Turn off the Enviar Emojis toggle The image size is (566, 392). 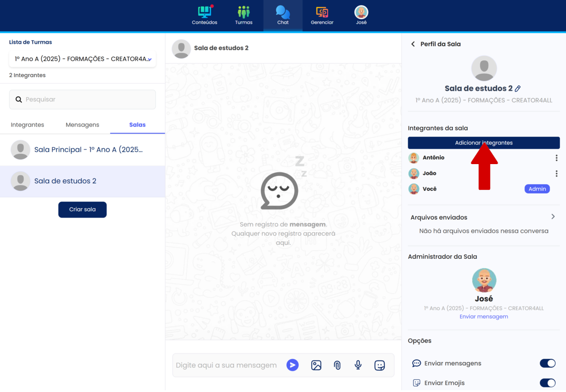click(547, 383)
